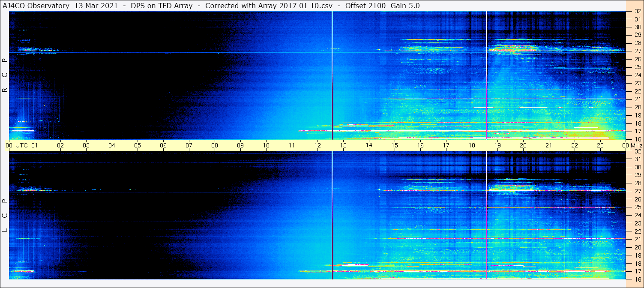644x288 pixels.
Task: Select the 16 hour tick label
Action: click(x=420, y=145)
